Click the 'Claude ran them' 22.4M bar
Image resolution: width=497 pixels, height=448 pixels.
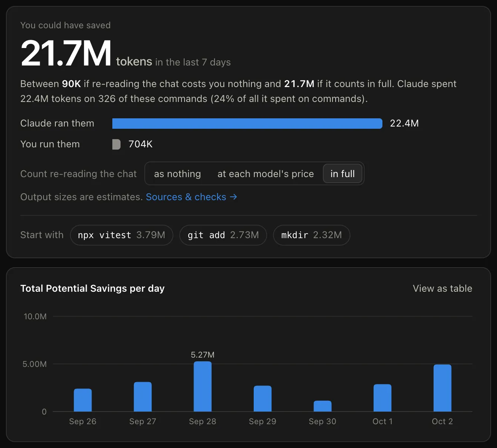[247, 124]
